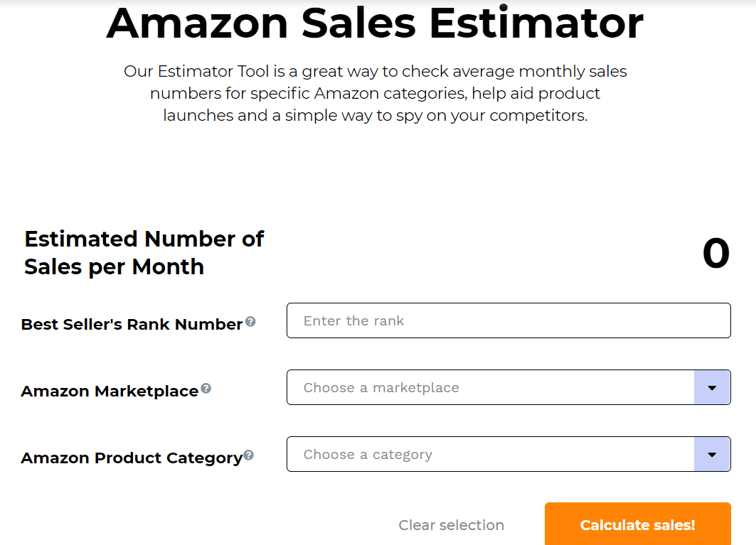This screenshot has width=756, height=545.
Task: Open help icon beside Amazon Marketplace
Action: pyautogui.click(x=206, y=389)
